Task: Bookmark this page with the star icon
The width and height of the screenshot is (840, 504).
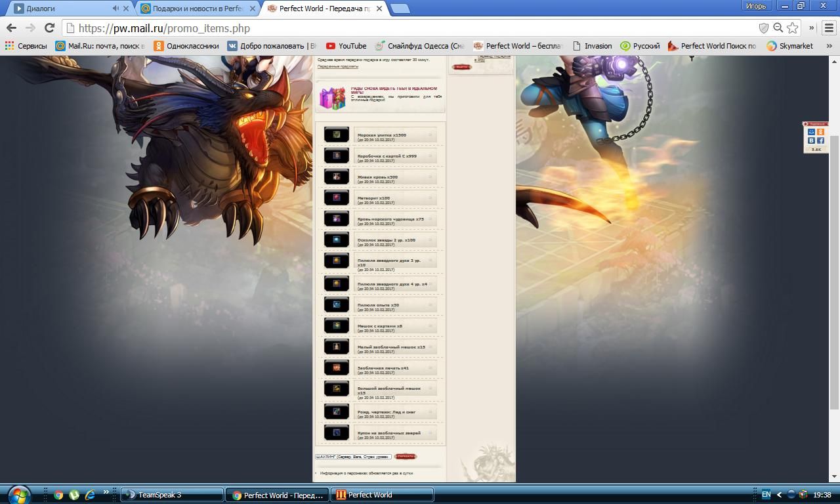Action: click(793, 28)
